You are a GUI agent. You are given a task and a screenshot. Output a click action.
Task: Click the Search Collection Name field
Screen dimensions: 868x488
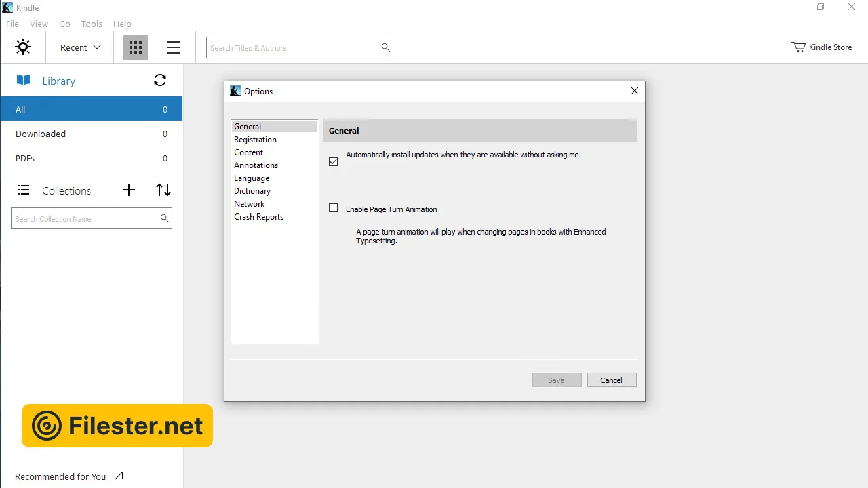point(85,219)
